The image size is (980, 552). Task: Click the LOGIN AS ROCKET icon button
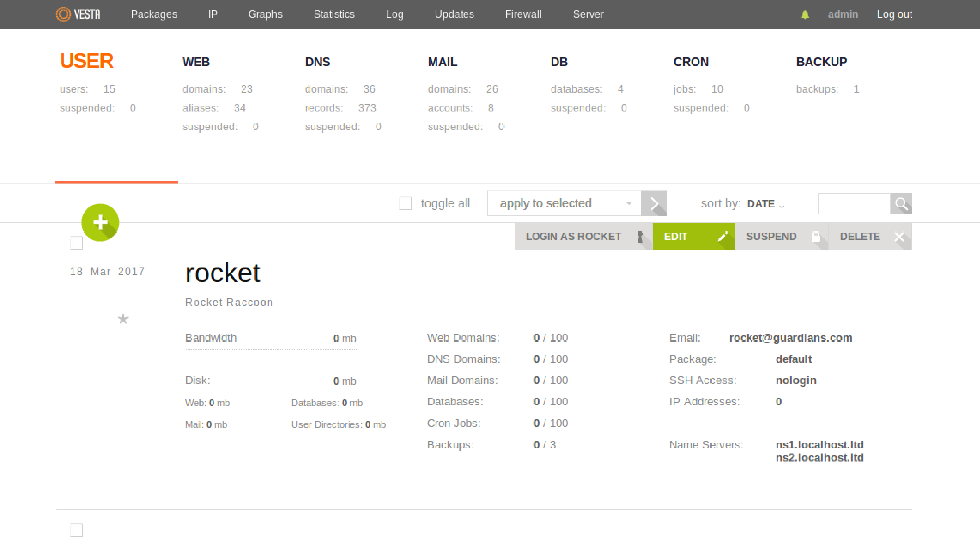click(x=639, y=236)
